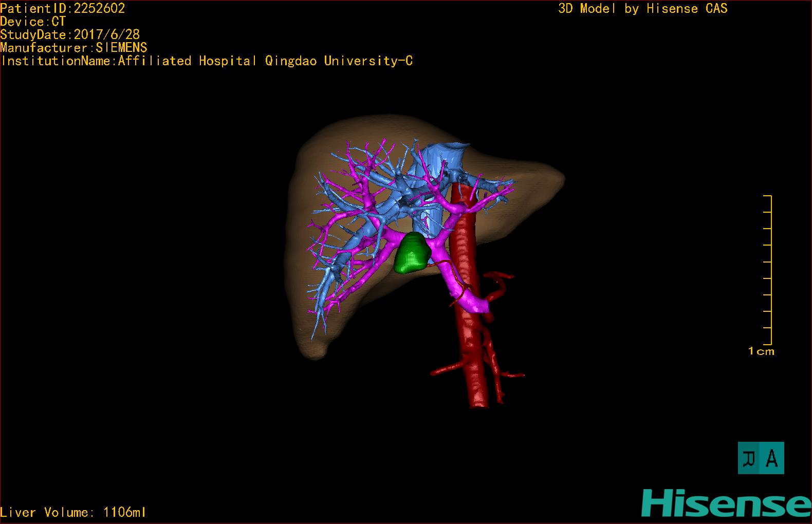812x524 pixels.
Task: Select the "Liver Volume: 1106ml" readout
Action: (73, 512)
